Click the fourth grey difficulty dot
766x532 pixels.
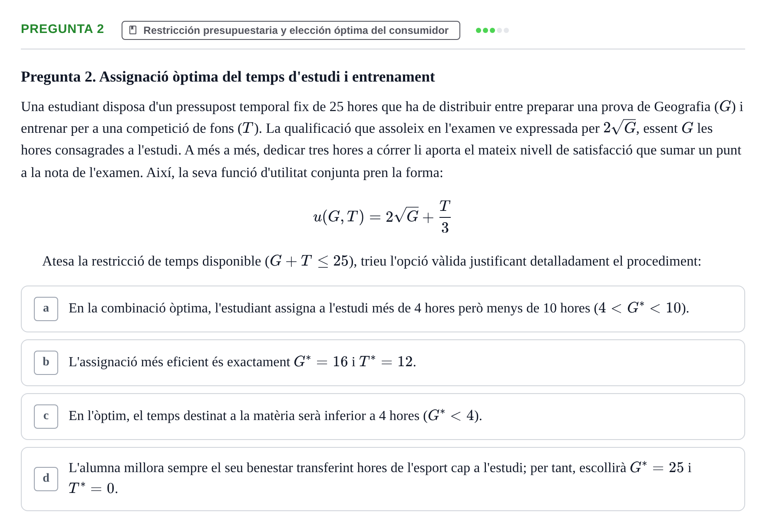[x=499, y=30]
